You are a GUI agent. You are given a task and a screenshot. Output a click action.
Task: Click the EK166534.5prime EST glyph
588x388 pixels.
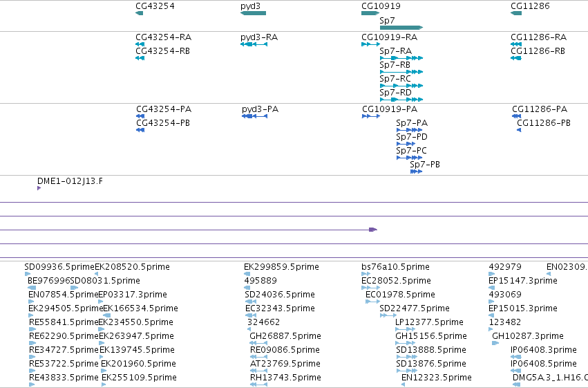tap(106, 315)
